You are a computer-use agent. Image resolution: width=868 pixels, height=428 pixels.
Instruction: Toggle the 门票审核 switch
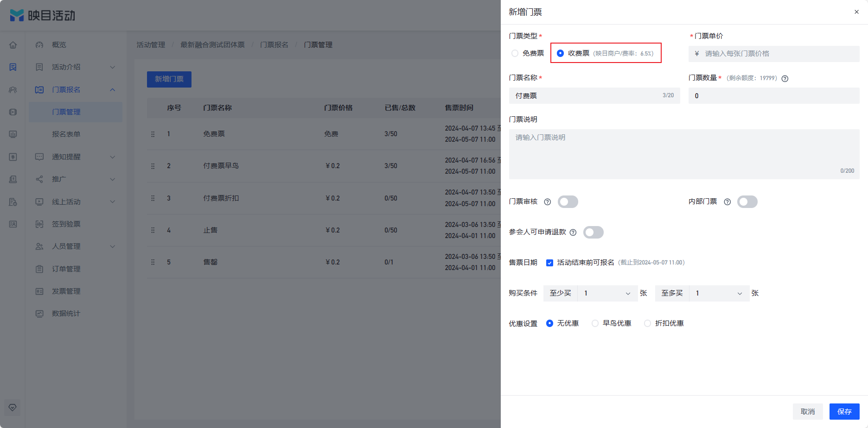tap(568, 202)
